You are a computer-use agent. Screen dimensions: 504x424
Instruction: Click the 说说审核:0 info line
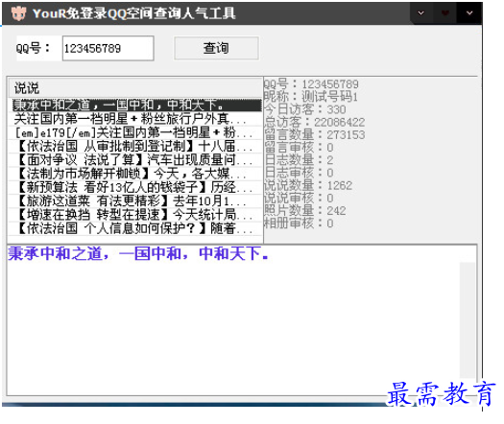click(x=299, y=198)
